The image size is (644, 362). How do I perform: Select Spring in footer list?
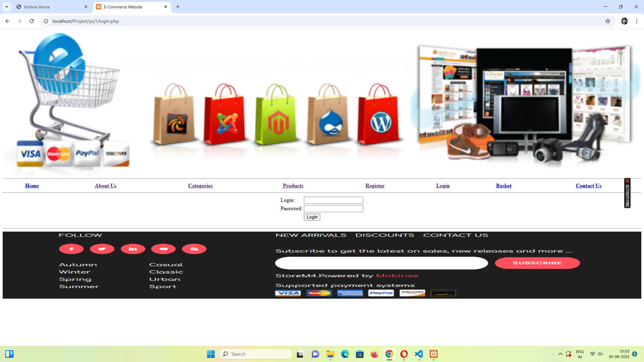[x=75, y=280]
